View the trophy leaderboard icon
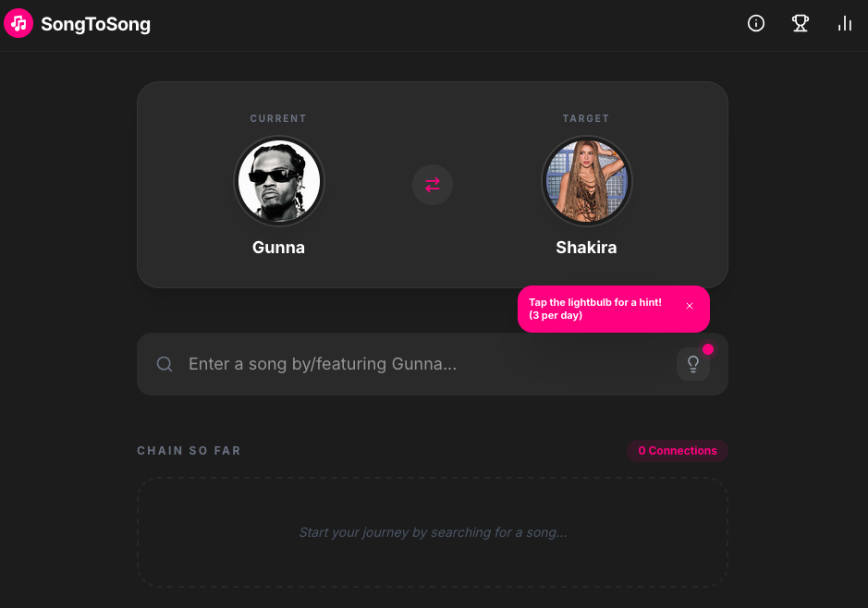This screenshot has width=868, height=608. [x=801, y=23]
